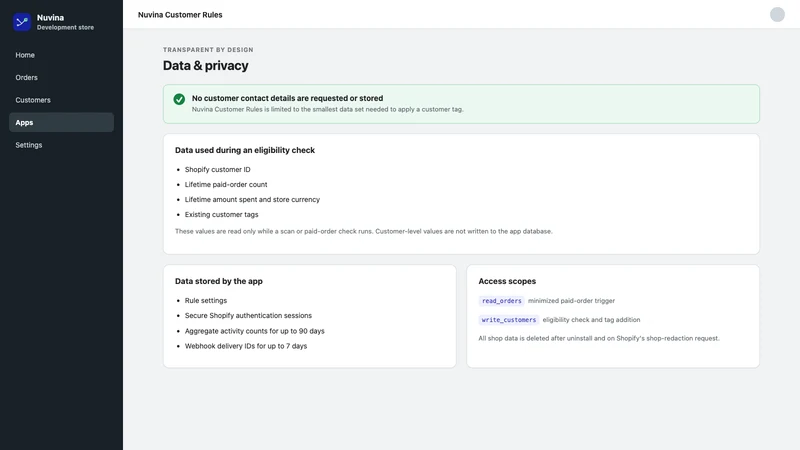Open the user avatar in top bar

pyautogui.click(x=777, y=14)
